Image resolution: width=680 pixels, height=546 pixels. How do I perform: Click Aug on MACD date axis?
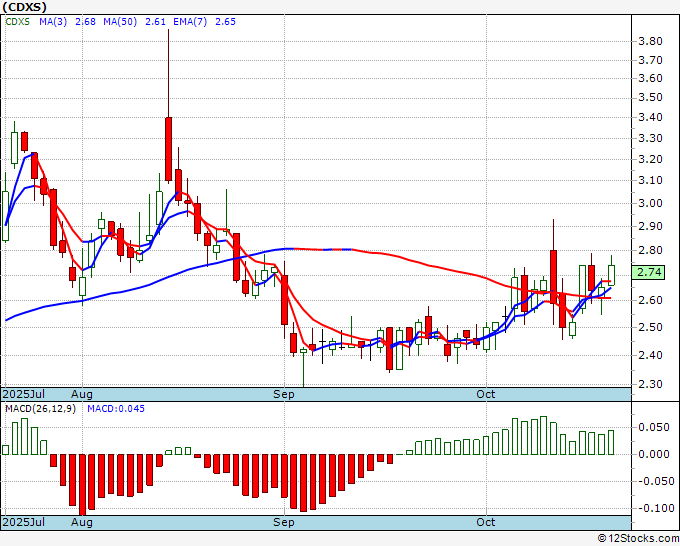82,522
